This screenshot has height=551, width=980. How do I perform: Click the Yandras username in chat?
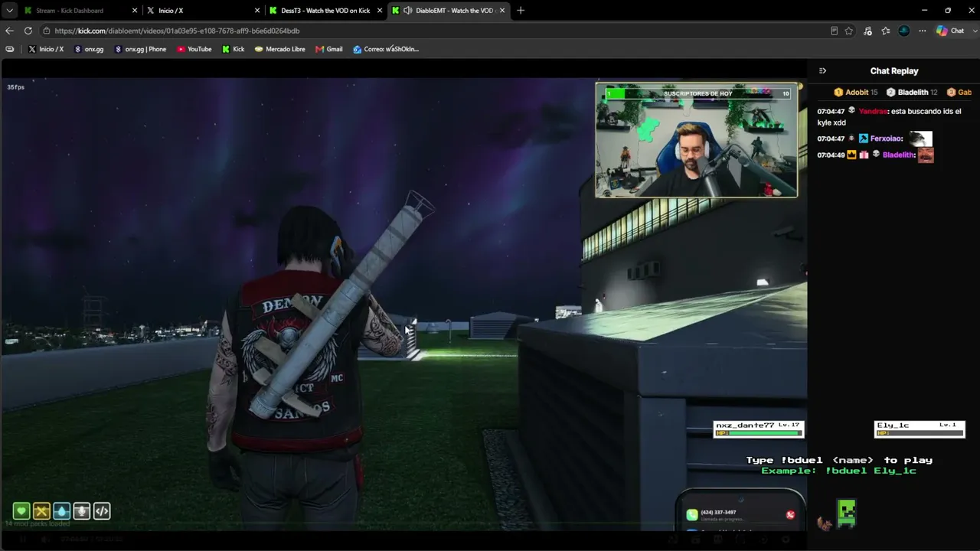point(872,112)
